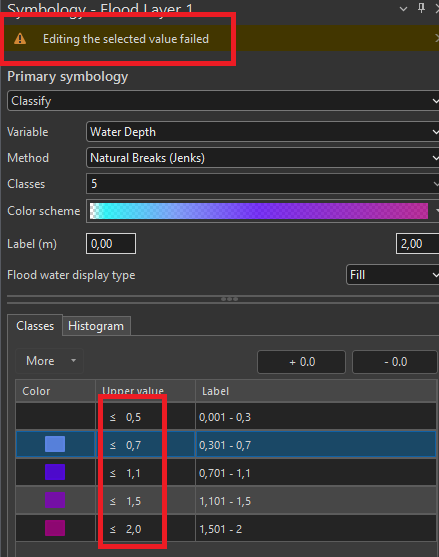The image size is (439, 557).
Task: Click the Upper value column header
Action: pos(145,391)
